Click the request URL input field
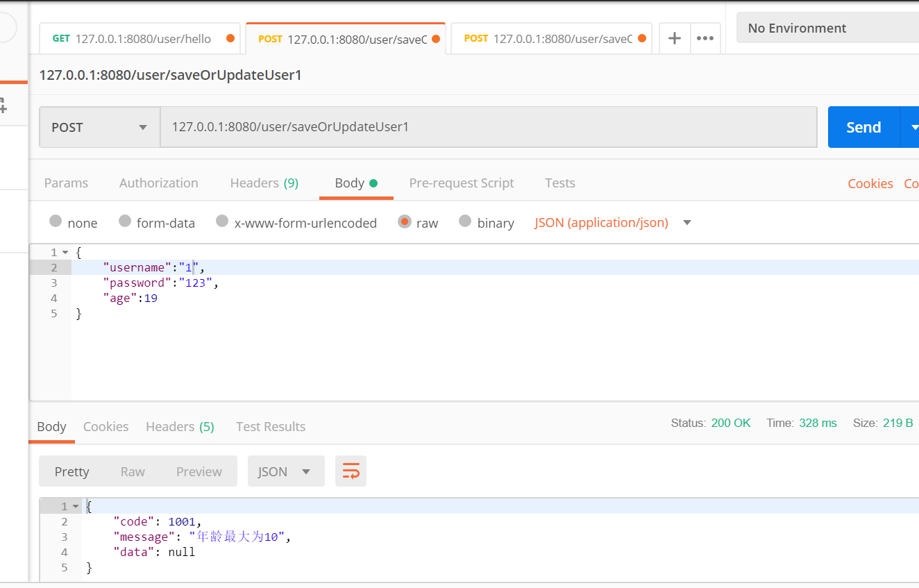Screen dimensions: 919x588 (x=486, y=127)
